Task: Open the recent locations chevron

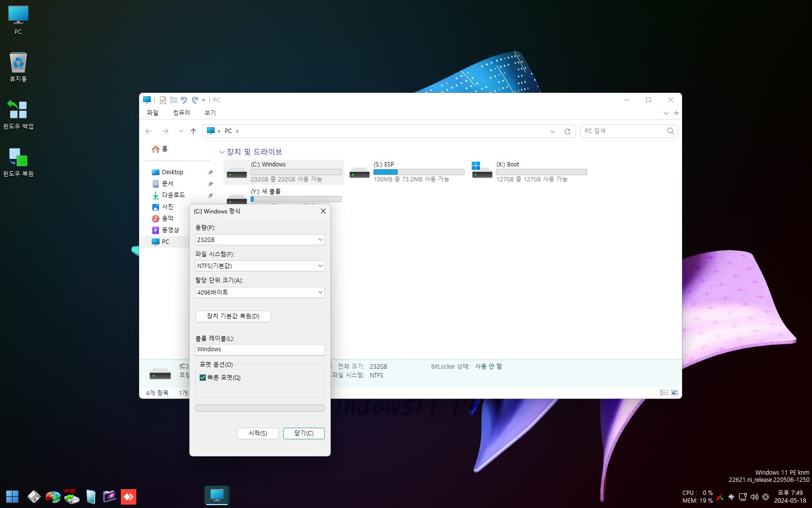Action: (x=181, y=131)
